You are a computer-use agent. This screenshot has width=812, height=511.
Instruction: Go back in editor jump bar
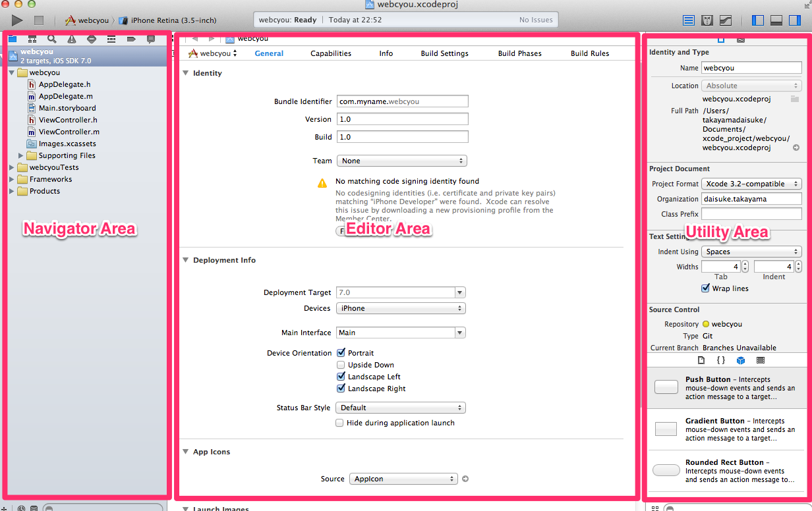coord(194,39)
